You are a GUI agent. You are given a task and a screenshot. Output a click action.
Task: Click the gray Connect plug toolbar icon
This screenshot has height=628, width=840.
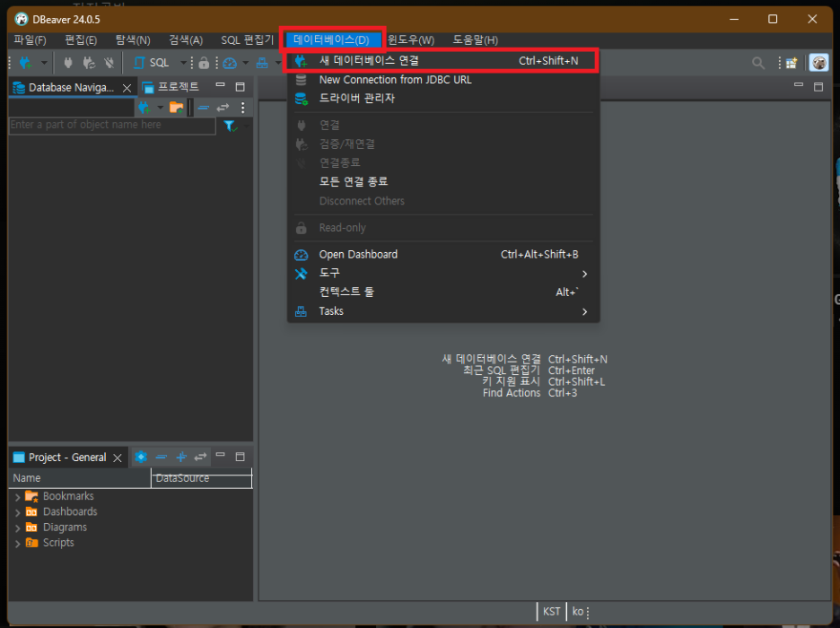coord(68,63)
